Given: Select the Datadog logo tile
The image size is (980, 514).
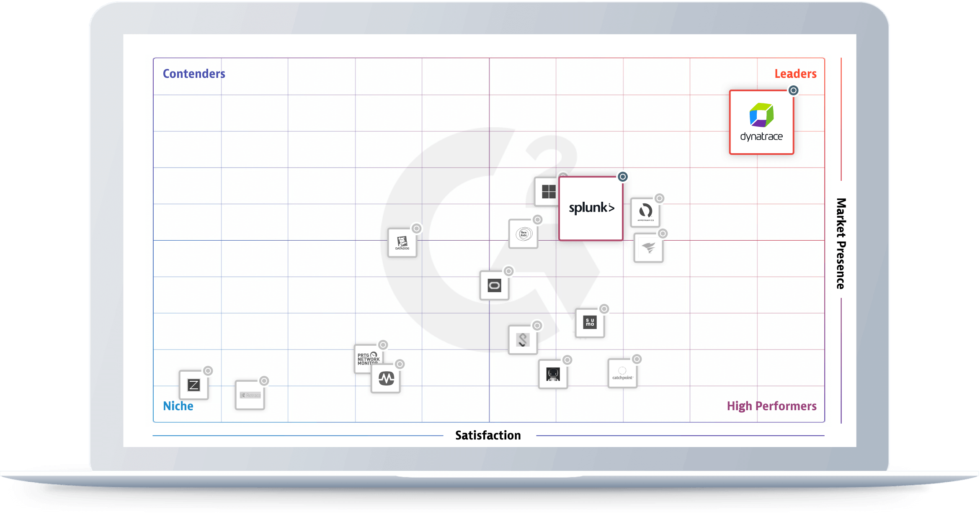Looking at the screenshot, I should [x=402, y=243].
